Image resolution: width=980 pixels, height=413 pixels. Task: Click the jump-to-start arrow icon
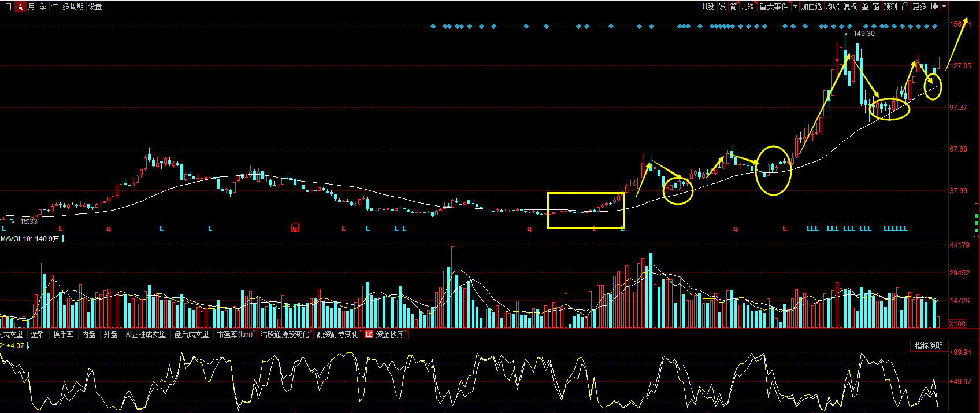click(x=934, y=6)
